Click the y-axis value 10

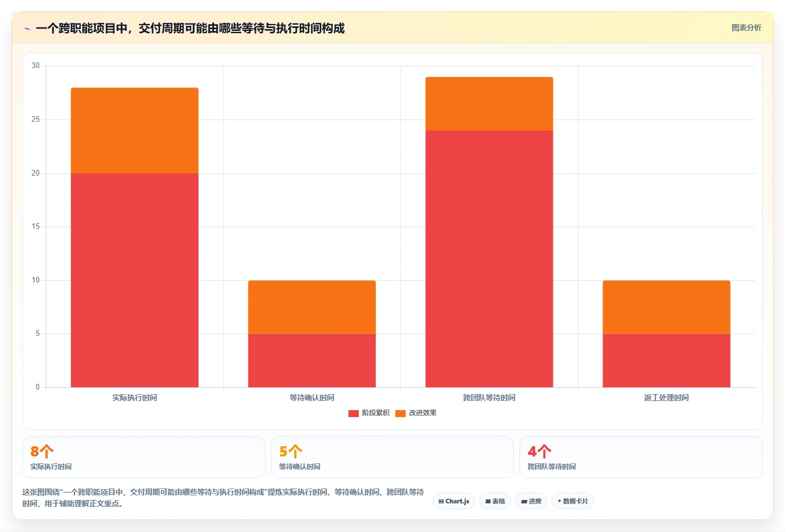[35, 280]
